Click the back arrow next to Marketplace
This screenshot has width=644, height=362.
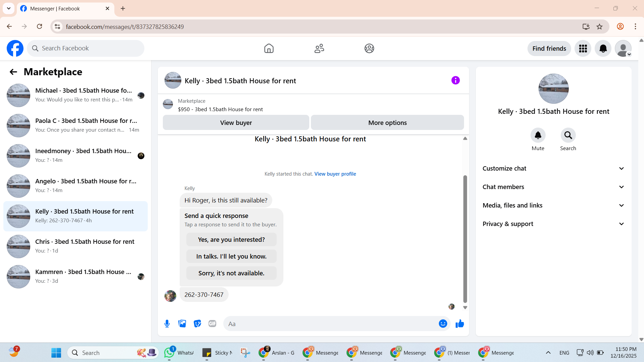13,72
